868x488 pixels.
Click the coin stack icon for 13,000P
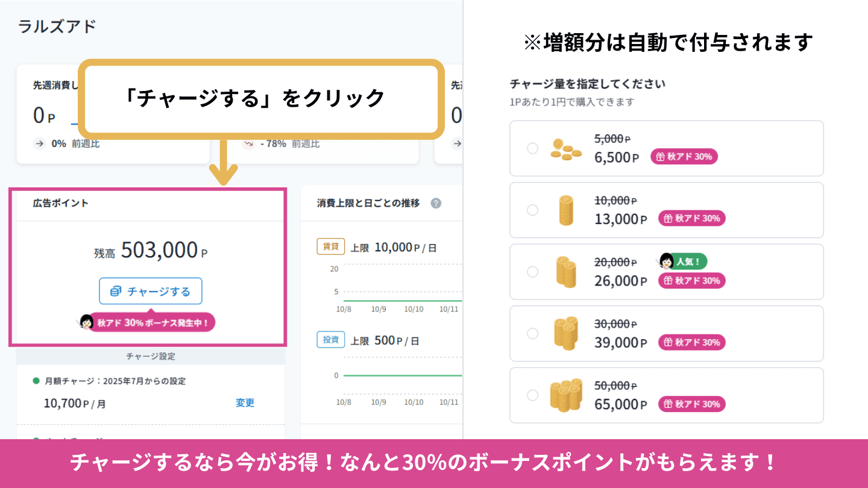pos(566,210)
